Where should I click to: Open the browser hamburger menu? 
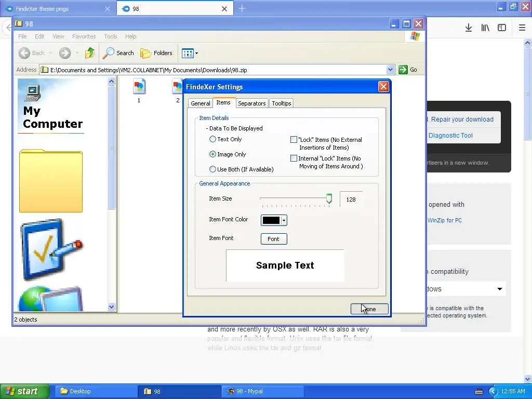522,28
